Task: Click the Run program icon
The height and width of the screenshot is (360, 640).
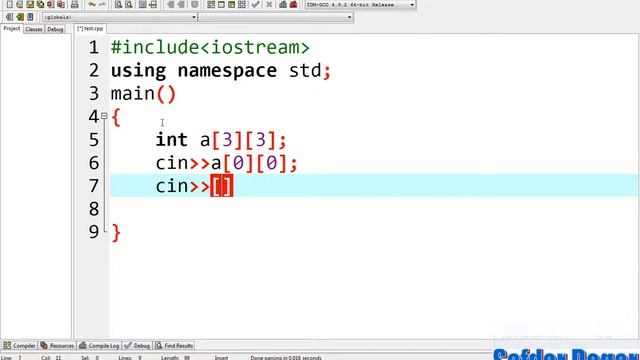Action: coord(221,4)
